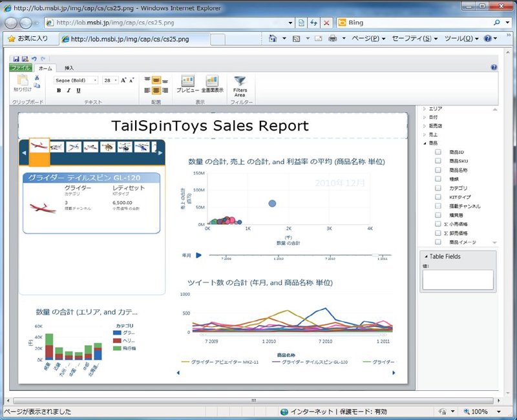Screen dimensions: 517x420
Task: Expand the エリア table node
Action: [425, 109]
